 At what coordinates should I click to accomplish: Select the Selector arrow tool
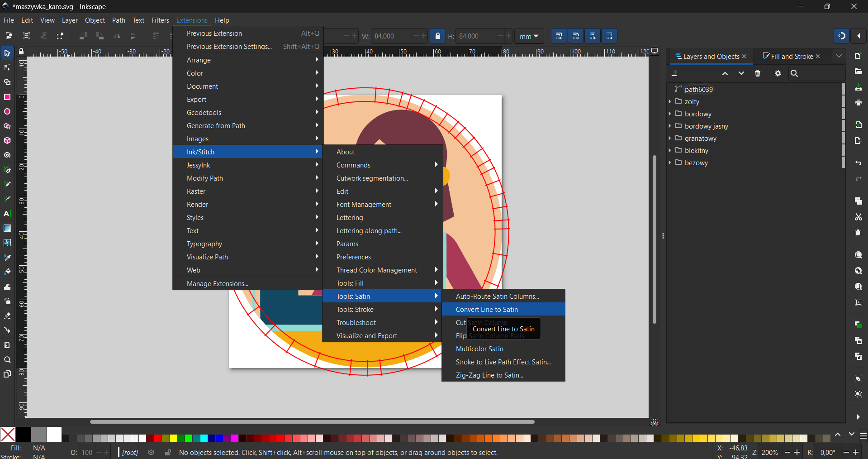tap(7, 53)
